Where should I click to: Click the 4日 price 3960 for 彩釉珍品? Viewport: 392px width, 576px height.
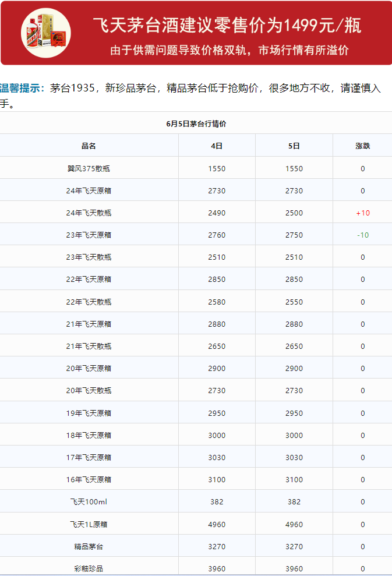[x=217, y=568]
